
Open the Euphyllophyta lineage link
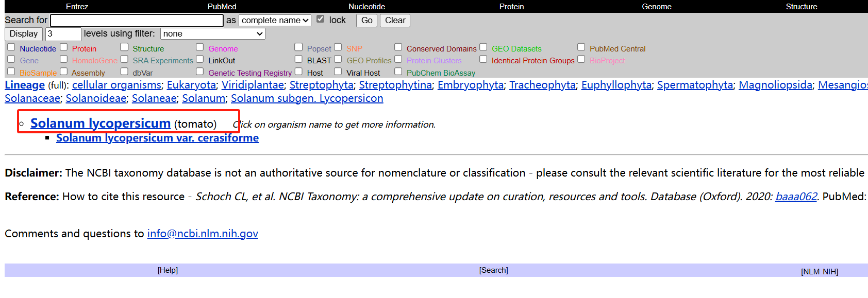click(x=616, y=85)
